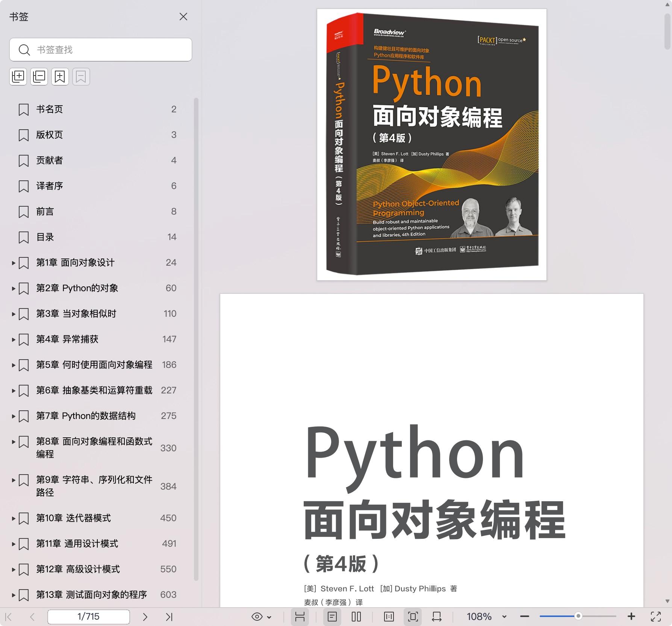672x626 pixels.
Task: Enter full screen mode
Action: 656,617
